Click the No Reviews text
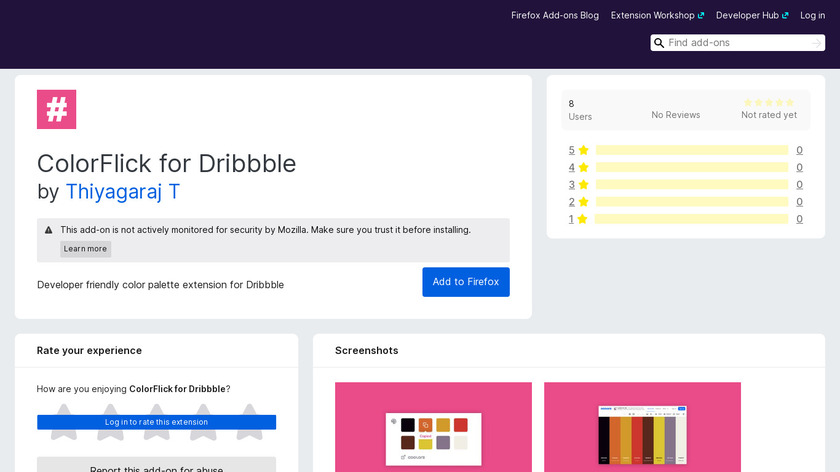This screenshot has height=472, width=840. click(x=676, y=115)
